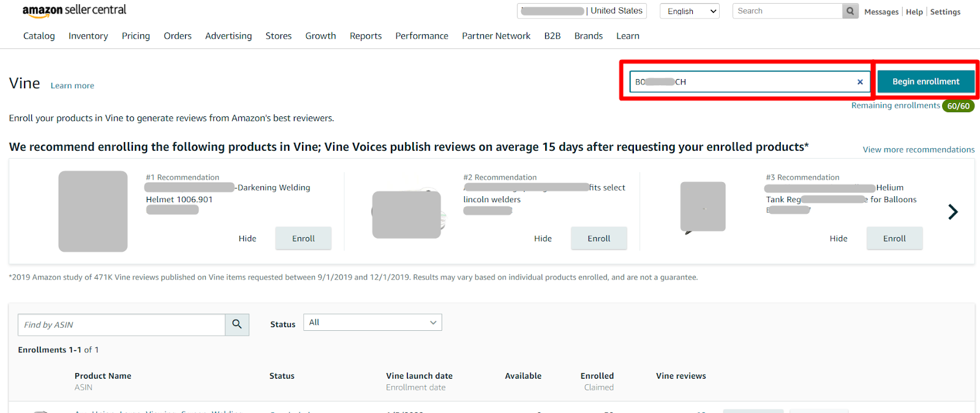This screenshot has width=980, height=413.
Task: Enroll the #2 recommended lincoln welders product
Action: pyautogui.click(x=599, y=238)
